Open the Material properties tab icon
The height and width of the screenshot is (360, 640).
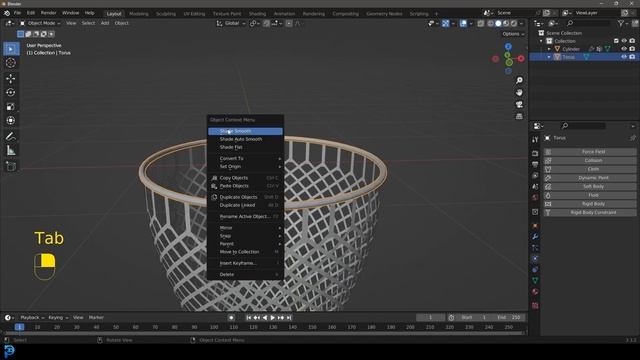[535, 291]
